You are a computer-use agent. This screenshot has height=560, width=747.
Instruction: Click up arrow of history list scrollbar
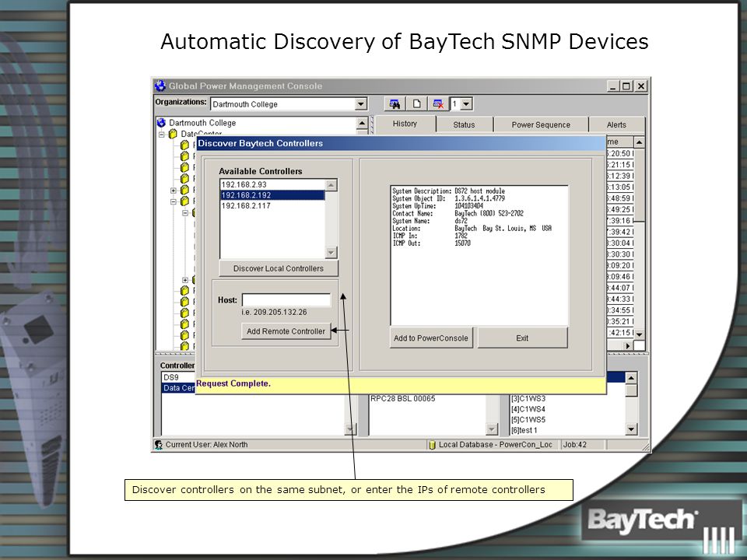640,142
